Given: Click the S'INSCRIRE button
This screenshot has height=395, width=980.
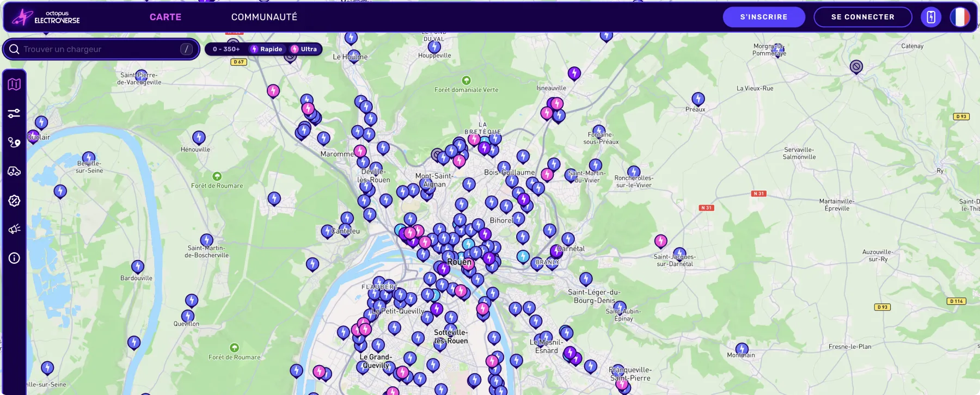Looking at the screenshot, I should point(764,17).
